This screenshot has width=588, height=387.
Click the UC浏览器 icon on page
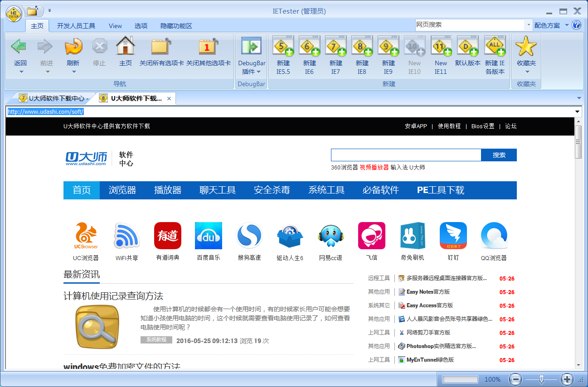[86, 236]
